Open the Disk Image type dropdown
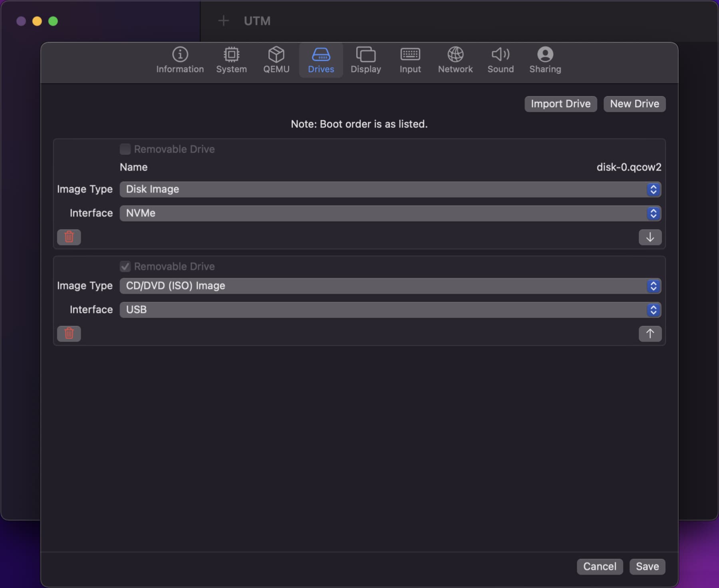The image size is (719, 588). [x=390, y=189]
